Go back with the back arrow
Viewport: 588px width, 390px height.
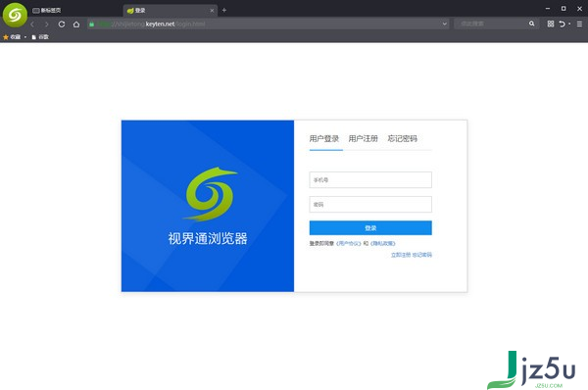pos(32,24)
